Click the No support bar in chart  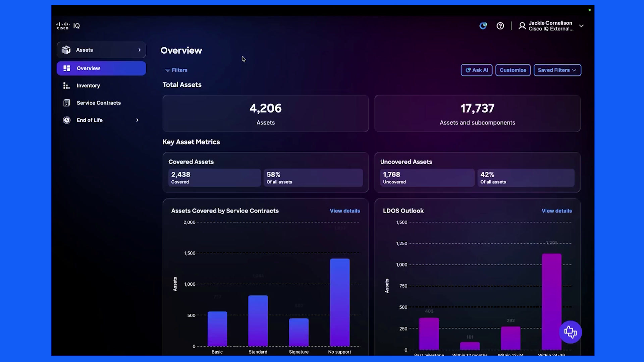(340, 302)
